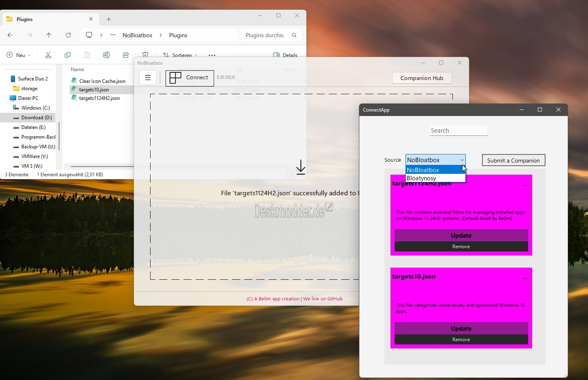Show hidden breadcrumb path ellipsis

coord(113,35)
